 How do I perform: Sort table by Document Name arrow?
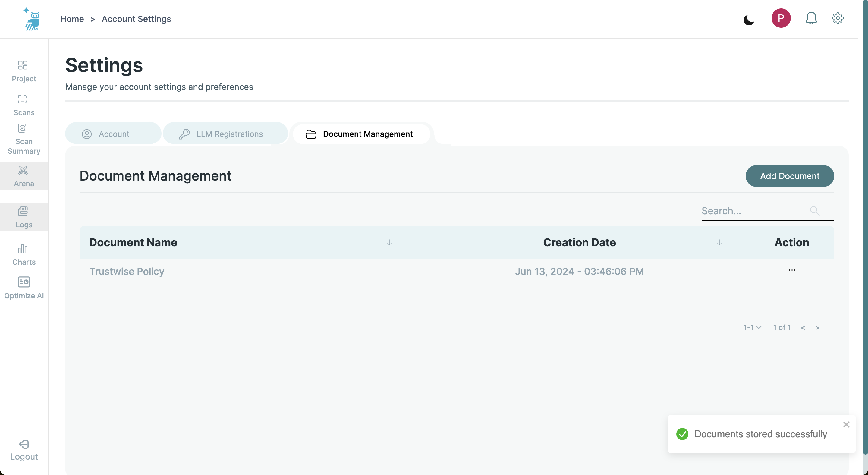tap(389, 243)
